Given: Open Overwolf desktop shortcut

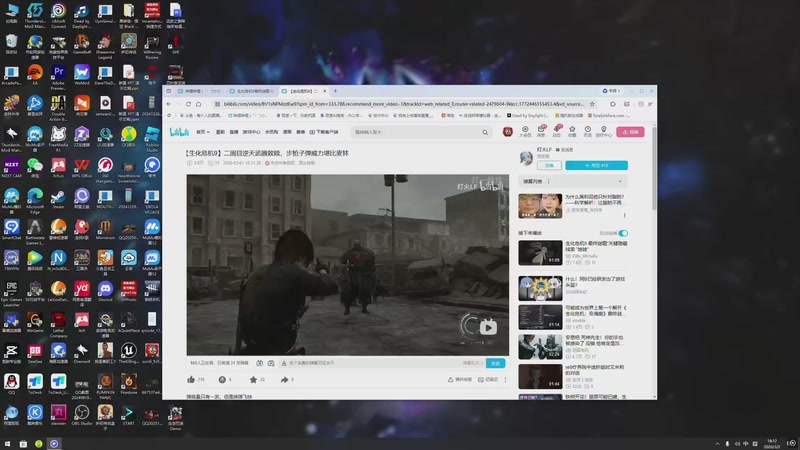Looking at the screenshot, I should tap(82, 353).
